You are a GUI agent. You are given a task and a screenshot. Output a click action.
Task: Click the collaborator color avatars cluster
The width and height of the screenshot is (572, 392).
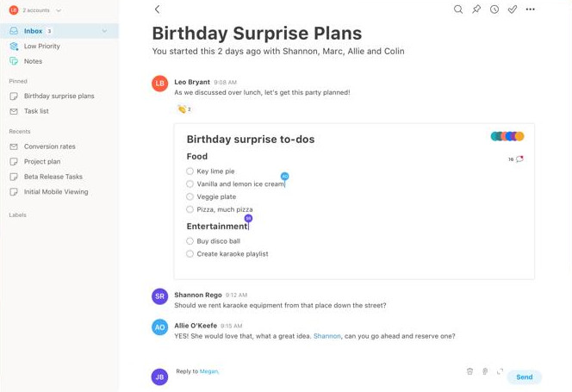507,136
